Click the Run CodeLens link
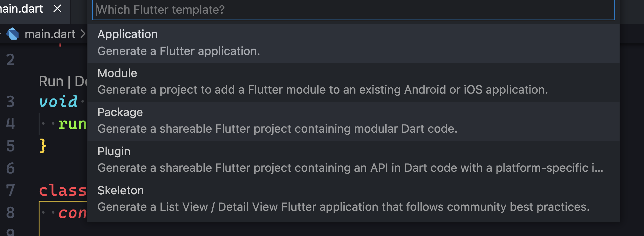Screen dimensions: 644x236 tap(51, 81)
